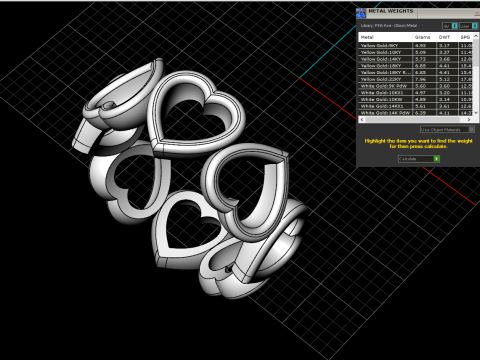The height and width of the screenshot is (360, 480).
Task: Click the 7.96 grams value
Action: pos(420,79)
